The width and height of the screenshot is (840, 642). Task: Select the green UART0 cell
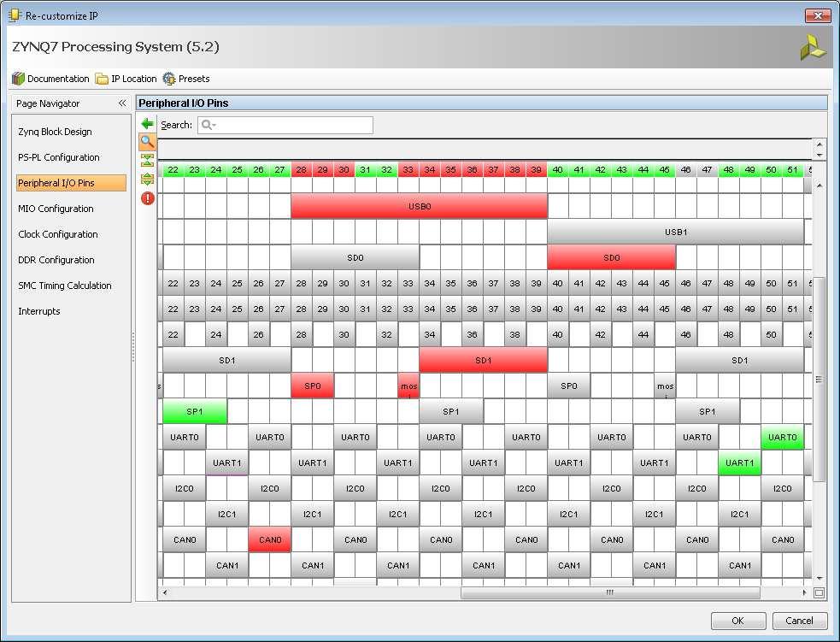click(782, 438)
